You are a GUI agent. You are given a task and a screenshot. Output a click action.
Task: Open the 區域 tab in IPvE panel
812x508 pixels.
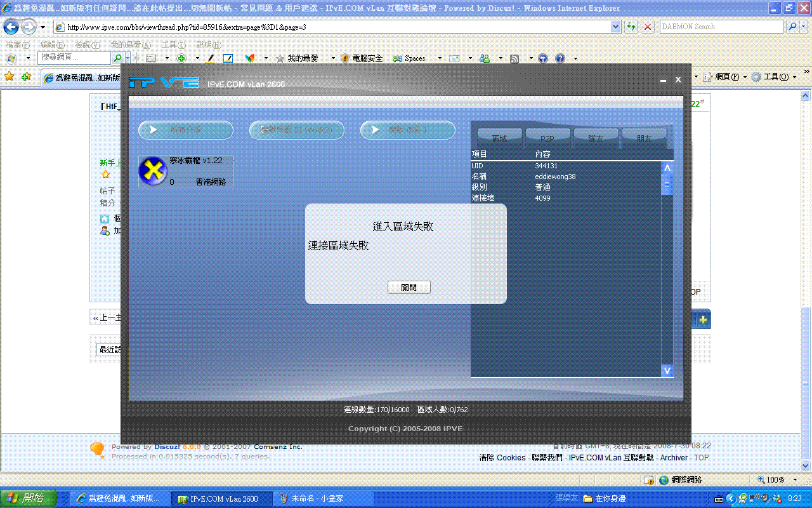(499, 138)
